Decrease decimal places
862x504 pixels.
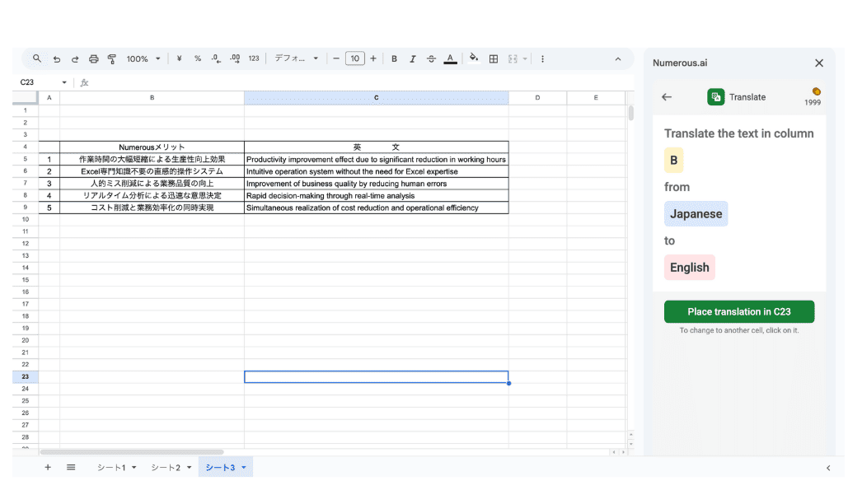point(216,58)
